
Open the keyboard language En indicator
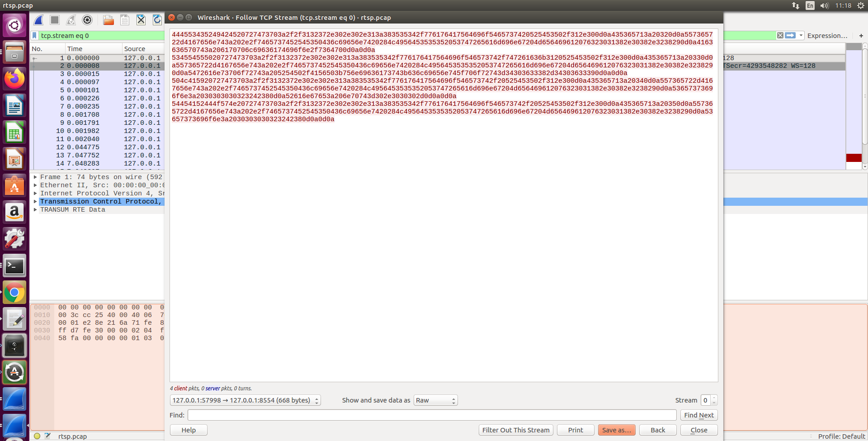810,5
